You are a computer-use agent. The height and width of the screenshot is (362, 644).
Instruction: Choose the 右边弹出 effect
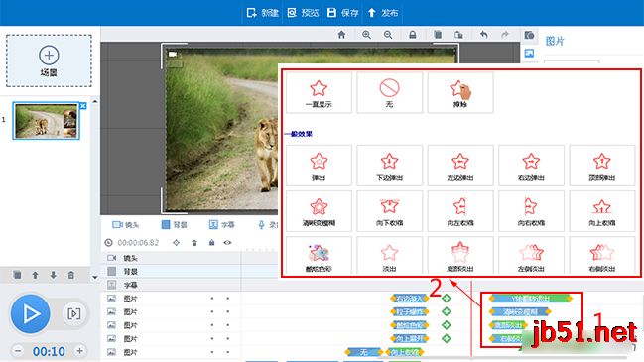coord(531,166)
